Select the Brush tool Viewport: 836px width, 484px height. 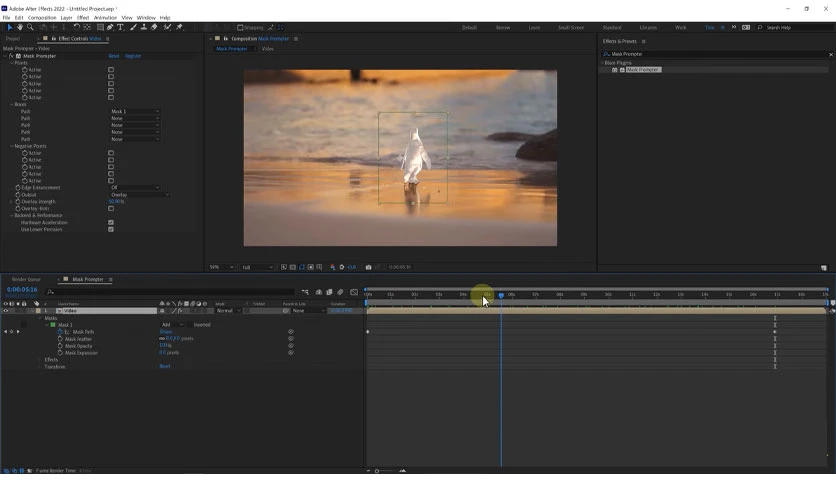coord(133,27)
